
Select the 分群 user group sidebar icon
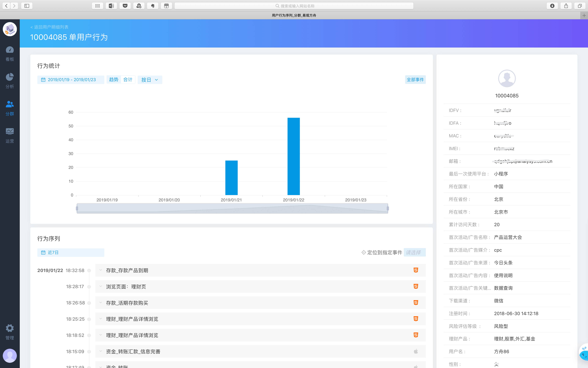pyautogui.click(x=10, y=108)
